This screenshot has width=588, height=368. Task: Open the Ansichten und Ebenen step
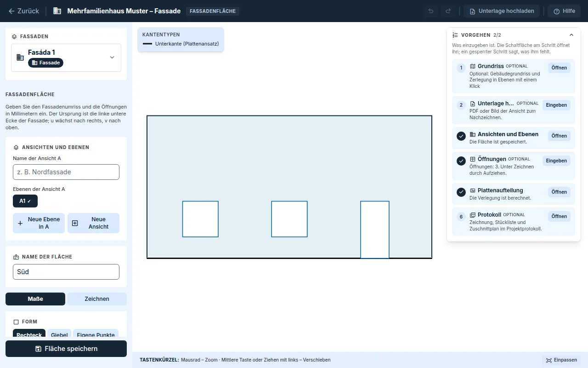[x=559, y=136]
